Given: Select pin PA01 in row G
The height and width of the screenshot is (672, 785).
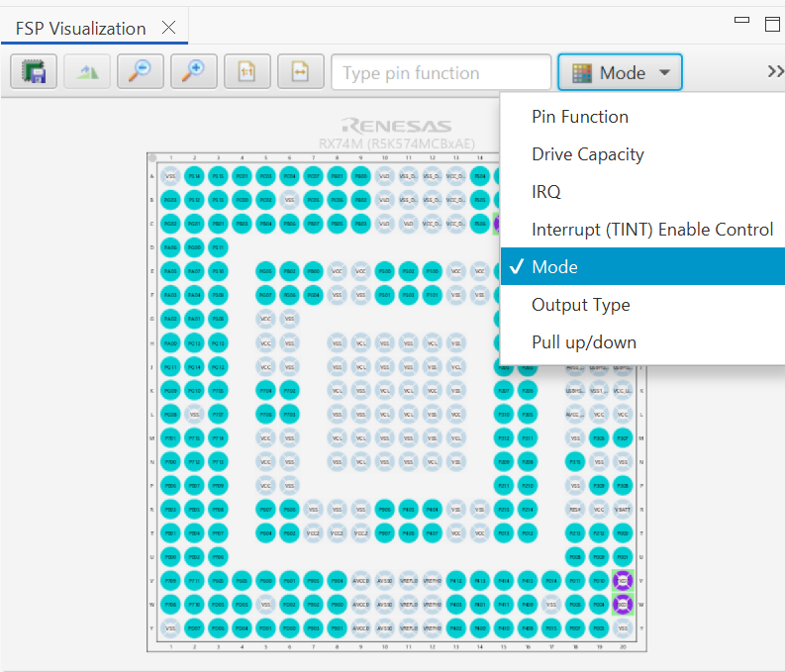Looking at the screenshot, I should click(194, 319).
